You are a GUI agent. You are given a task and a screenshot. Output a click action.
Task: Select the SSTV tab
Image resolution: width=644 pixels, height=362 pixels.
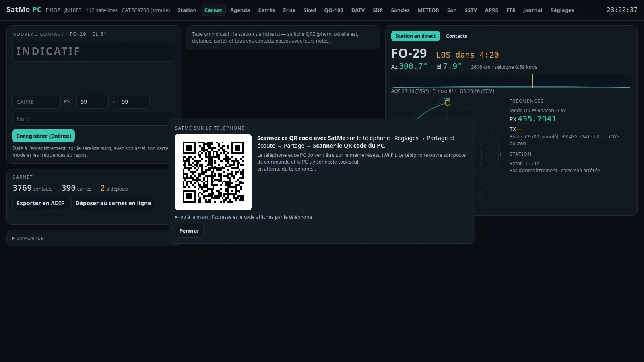pyautogui.click(x=471, y=10)
